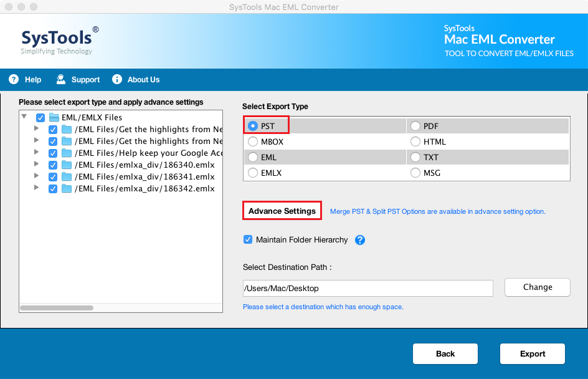Click the Advance Settings button
Screen dimensions: 588x379
282,211
